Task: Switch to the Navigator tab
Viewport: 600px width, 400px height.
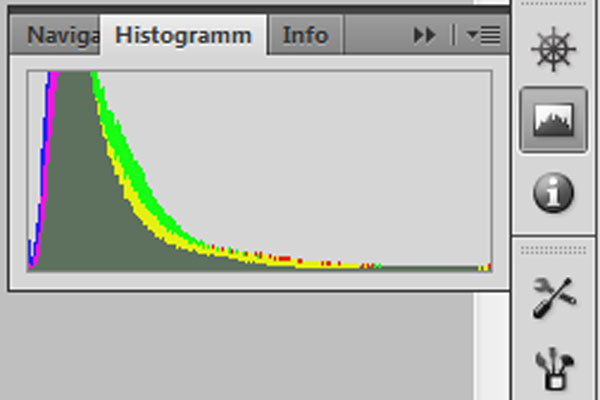Action: [55, 35]
